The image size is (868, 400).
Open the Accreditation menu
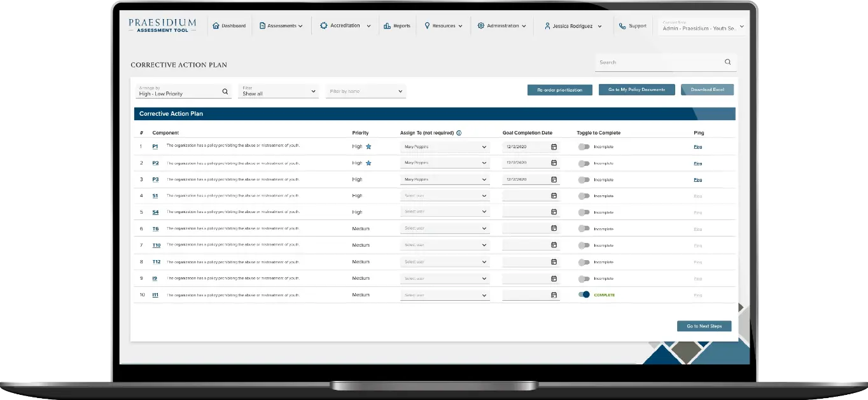[345, 26]
